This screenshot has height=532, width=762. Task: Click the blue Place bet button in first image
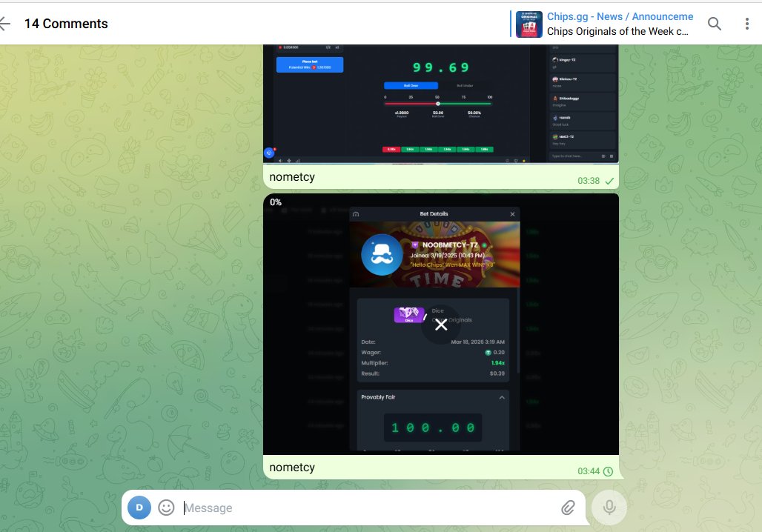pos(310,64)
